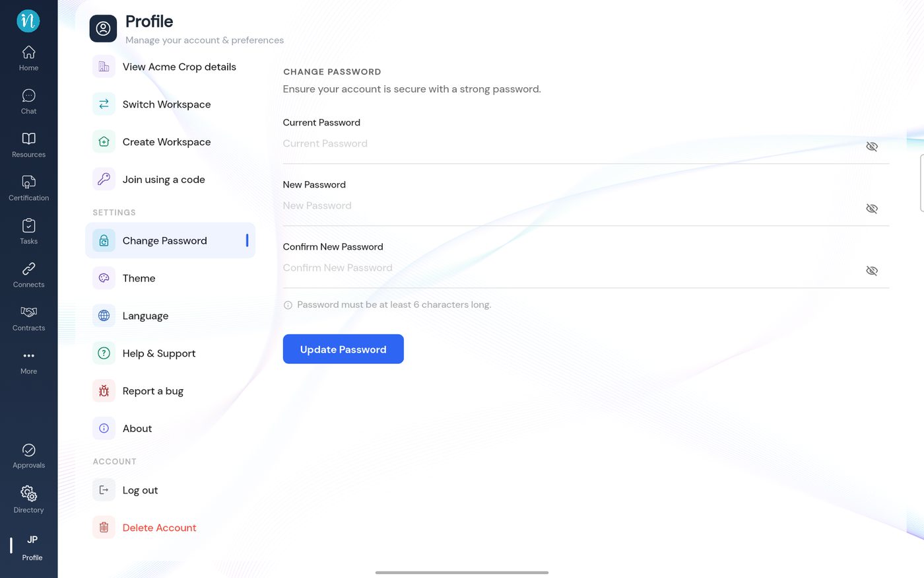Click the Profile header avatar icon

pyautogui.click(x=104, y=28)
